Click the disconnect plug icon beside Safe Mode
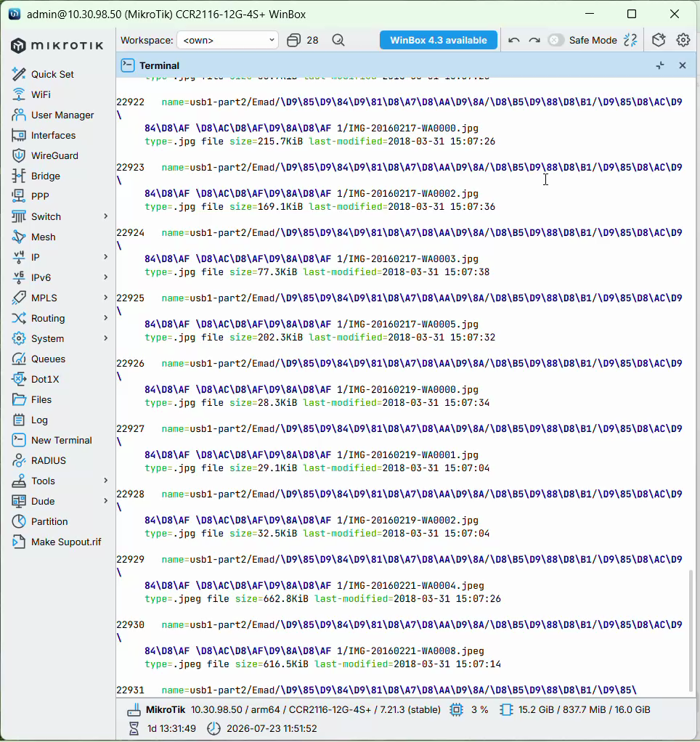Image resolution: width=700 pixels, height=742 pixels. click(630, 40)
